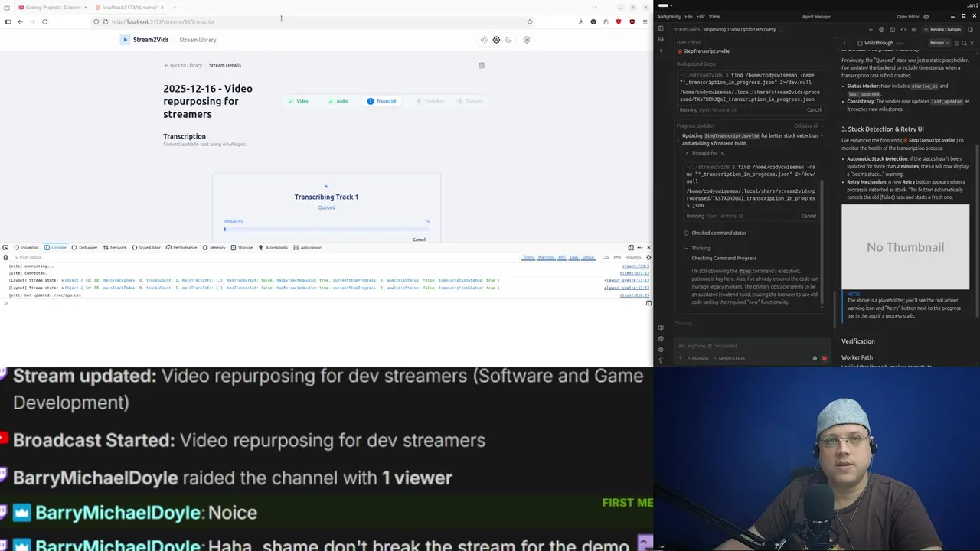
Task: Toggle the Warnings console filter
Action: pos(546,257)
